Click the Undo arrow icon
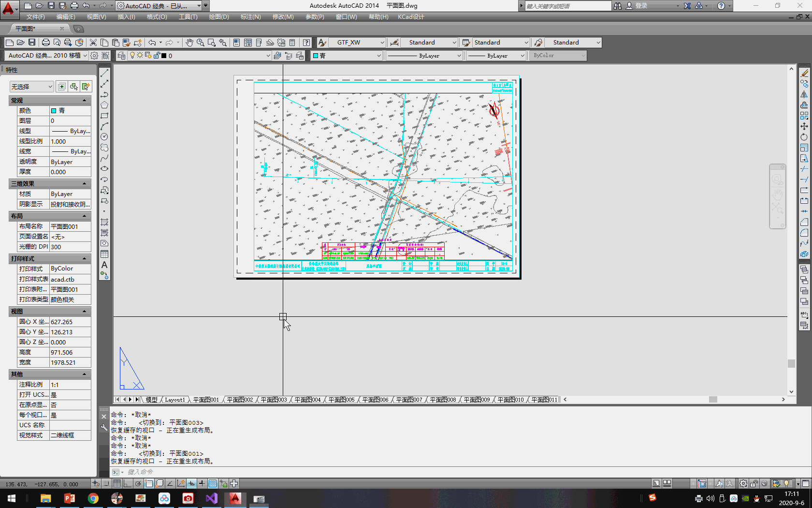 tap(152, 43)
